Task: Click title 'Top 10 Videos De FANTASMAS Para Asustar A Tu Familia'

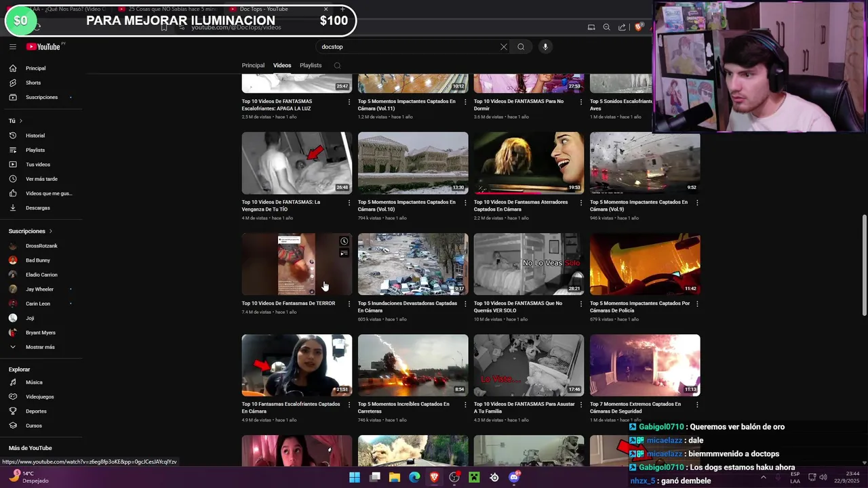Action: click(x=524, y=407)
